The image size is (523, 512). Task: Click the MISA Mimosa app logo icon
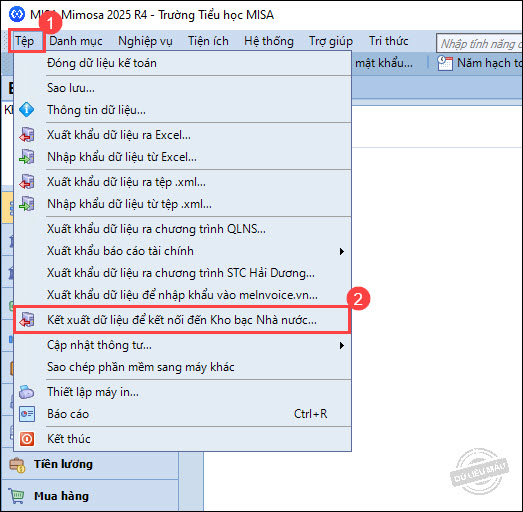pyautogui.click(x=17, y=14)
